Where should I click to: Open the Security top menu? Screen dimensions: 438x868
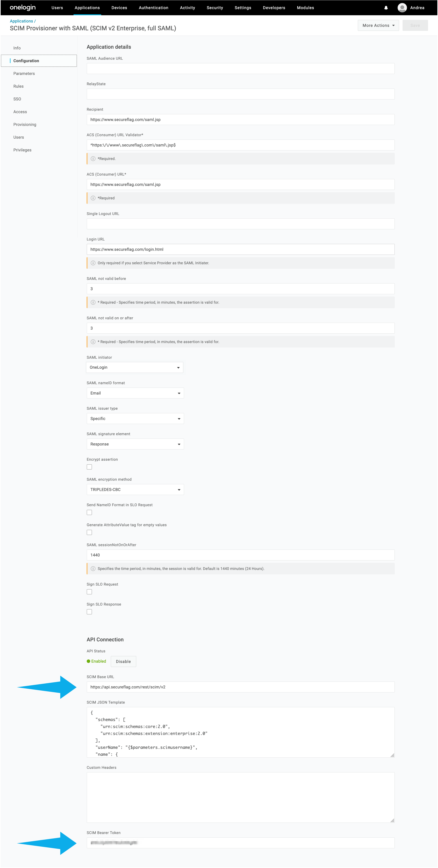pos(215,8)
